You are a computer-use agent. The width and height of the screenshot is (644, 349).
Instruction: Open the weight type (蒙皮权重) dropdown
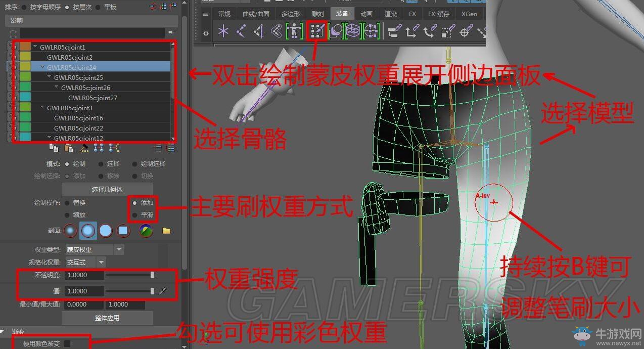click(x=119, y=249)
